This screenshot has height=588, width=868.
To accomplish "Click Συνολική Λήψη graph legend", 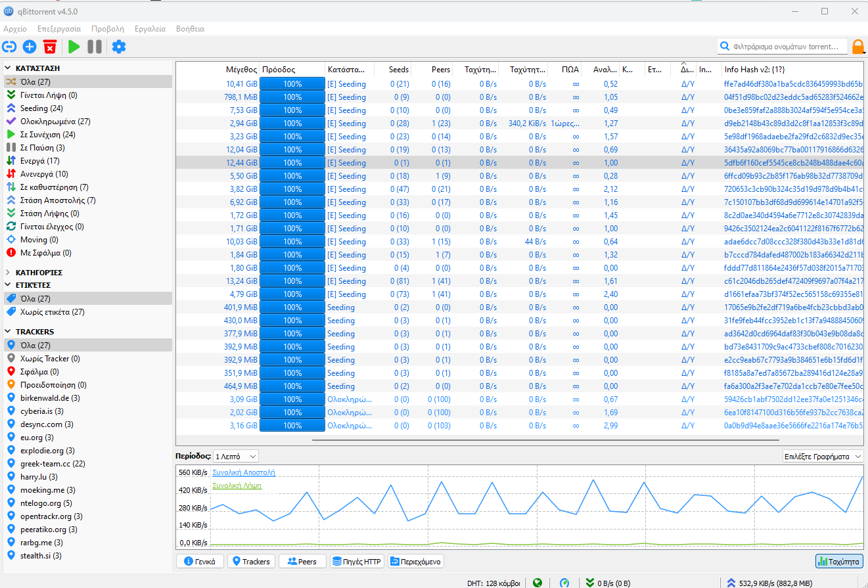I will coord(237,486).
